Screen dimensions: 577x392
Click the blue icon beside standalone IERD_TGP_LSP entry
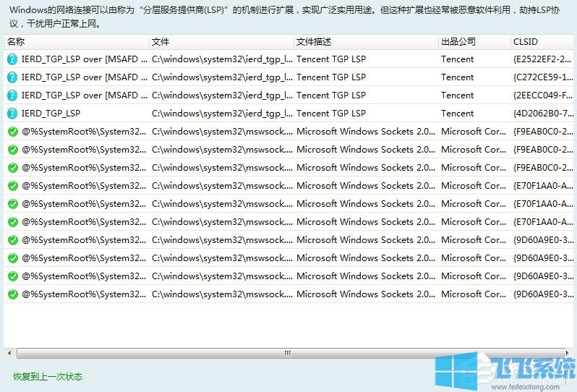point(12,114)
